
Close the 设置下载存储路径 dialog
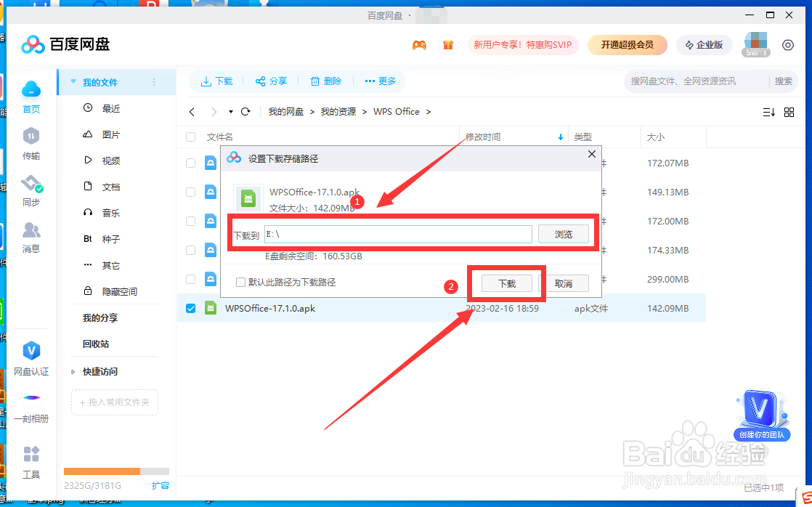click(x=592, y=154)
